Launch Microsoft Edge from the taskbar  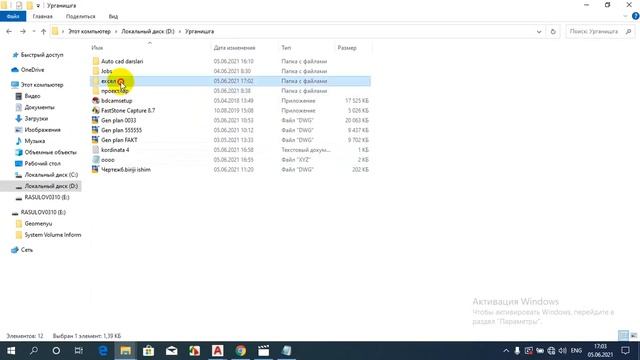(102, 351)
